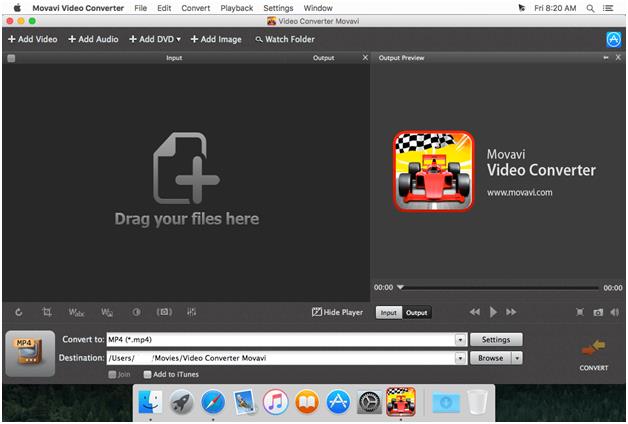Image resolution: width=628 pixels, height=424 pixels.
Task: Open Launchpad from the dock
Action: [x=181, y=402]
